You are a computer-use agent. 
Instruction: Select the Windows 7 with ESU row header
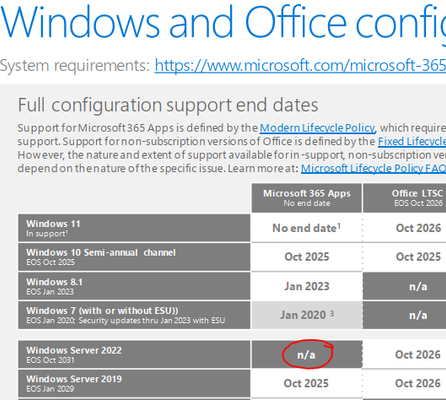coord(134,315)
